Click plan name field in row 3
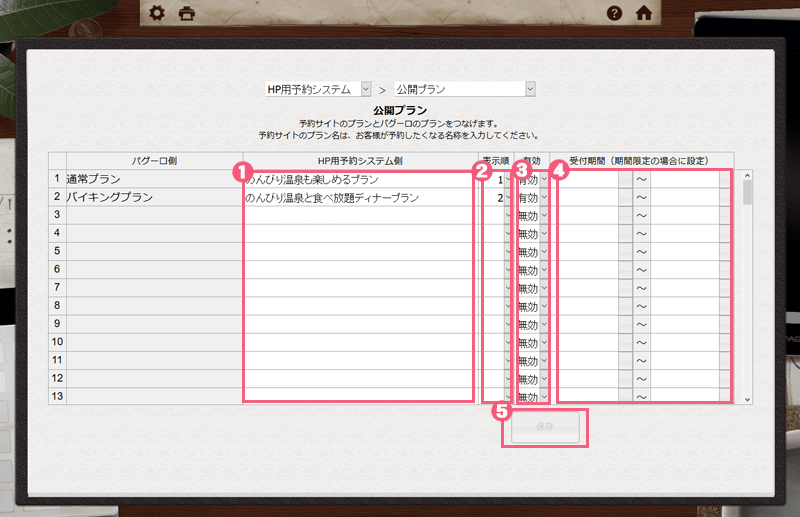This screenshot has width=800, height=517. point(360,216)
